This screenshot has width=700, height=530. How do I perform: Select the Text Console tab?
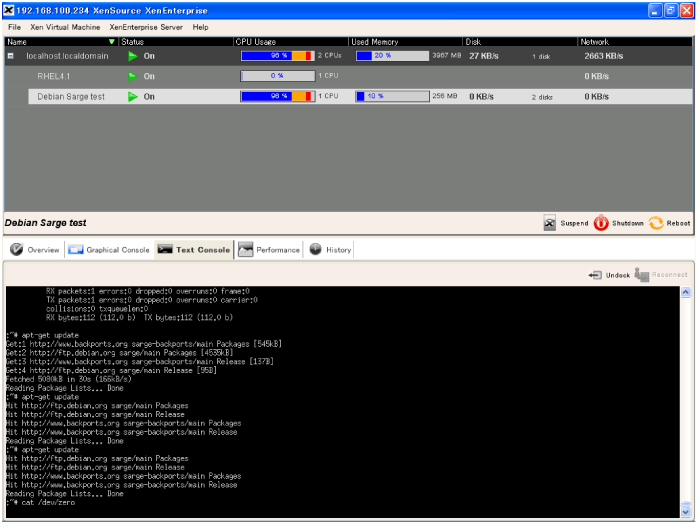click(x=194, y=250)
